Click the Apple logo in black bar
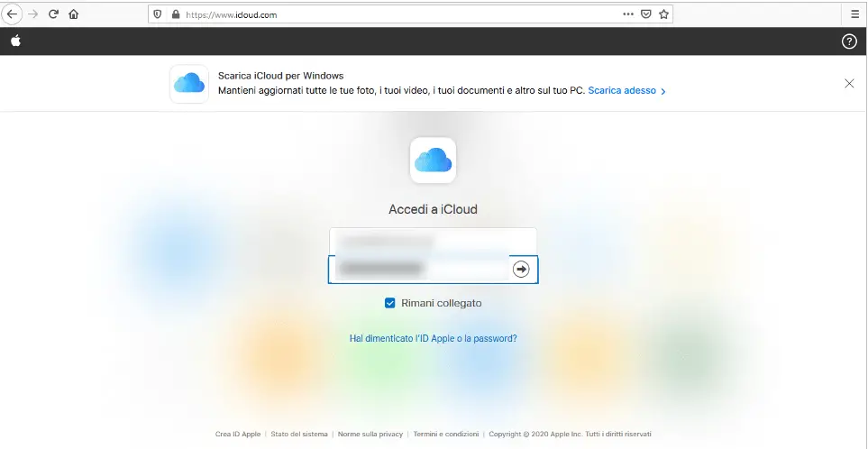868x449 pixels. tap(16, 41)
